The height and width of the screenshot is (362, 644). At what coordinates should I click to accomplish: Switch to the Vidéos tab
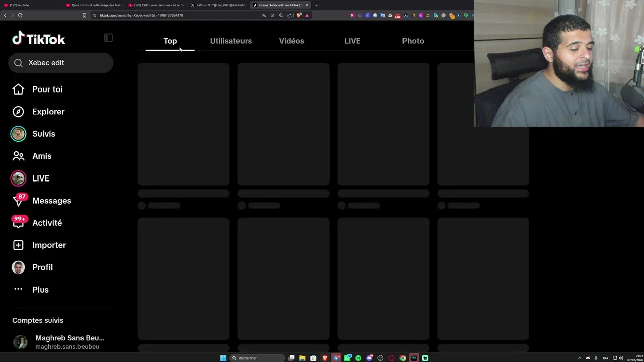pyautogui.click(x=292, y=41)
